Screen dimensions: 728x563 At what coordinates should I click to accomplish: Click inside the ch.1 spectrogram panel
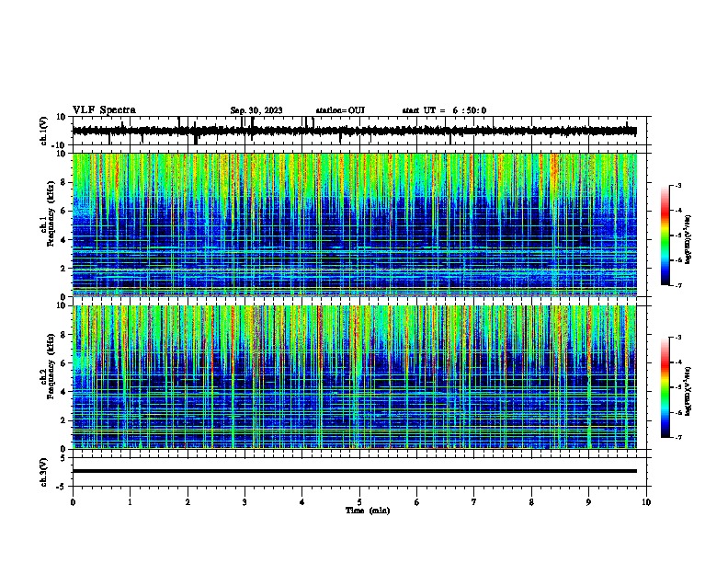coord(354,224)
